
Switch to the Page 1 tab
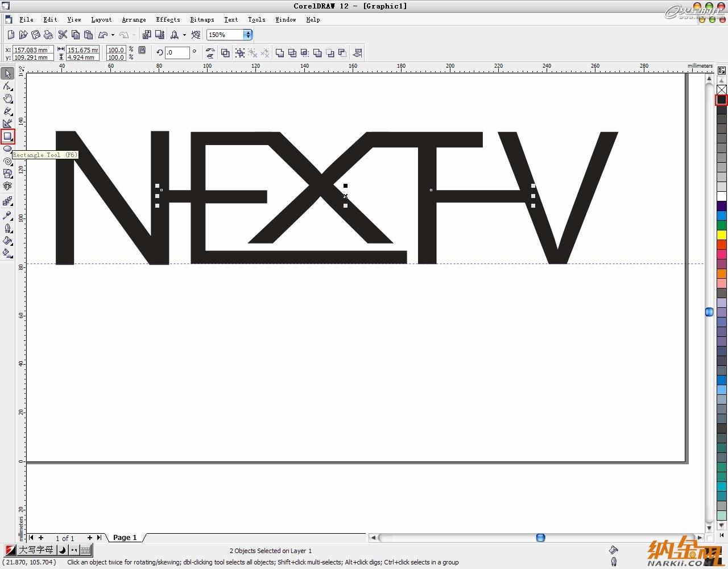pyautogui.click(x=125, y=537)
